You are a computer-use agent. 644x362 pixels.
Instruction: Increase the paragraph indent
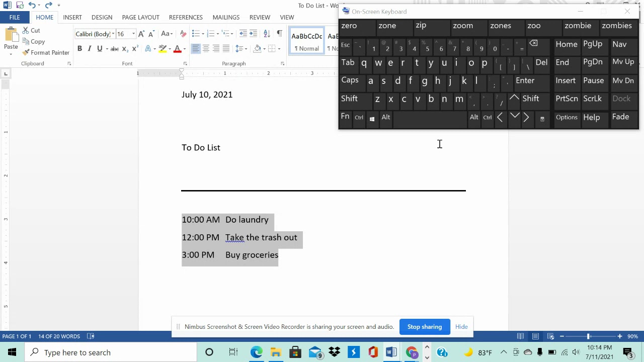click(254, 34)
